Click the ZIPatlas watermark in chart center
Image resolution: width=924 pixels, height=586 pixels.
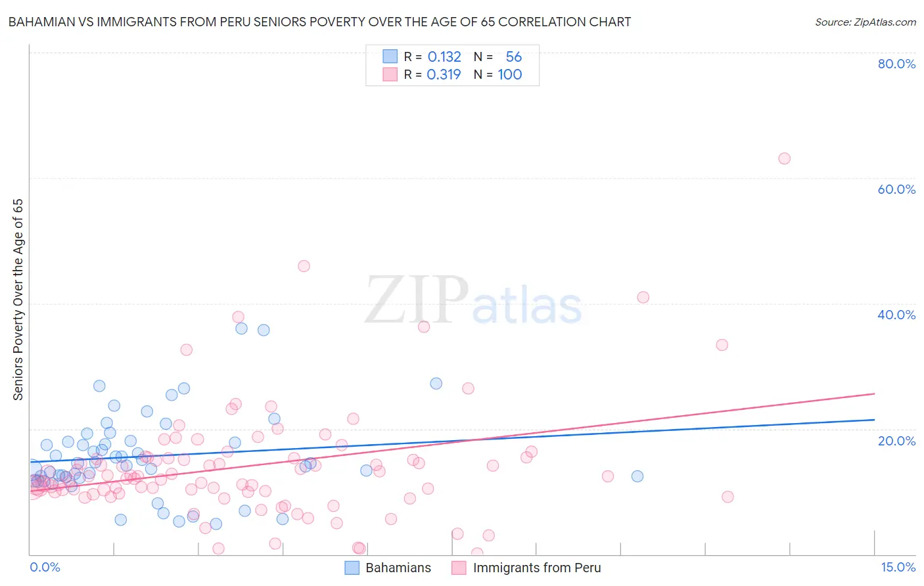tap(473, 301)
